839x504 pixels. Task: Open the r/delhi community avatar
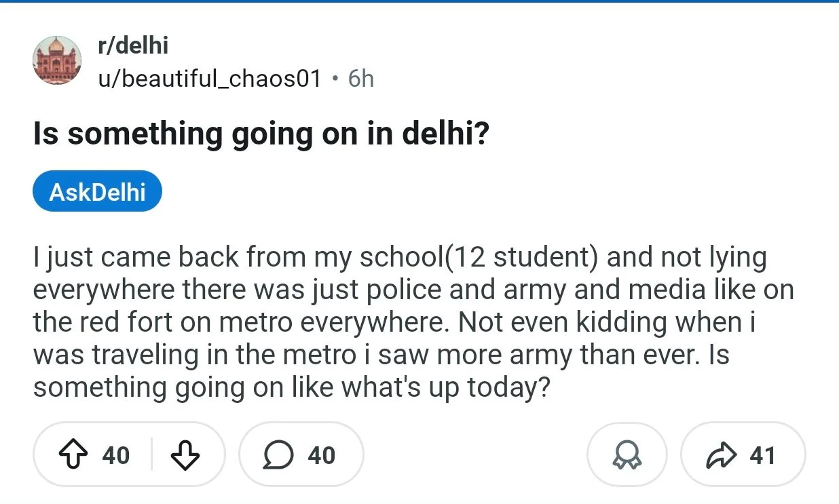(57, 60)
